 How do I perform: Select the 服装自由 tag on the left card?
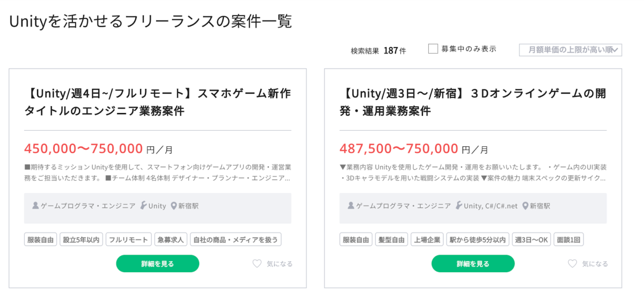[x=40, y=240]
